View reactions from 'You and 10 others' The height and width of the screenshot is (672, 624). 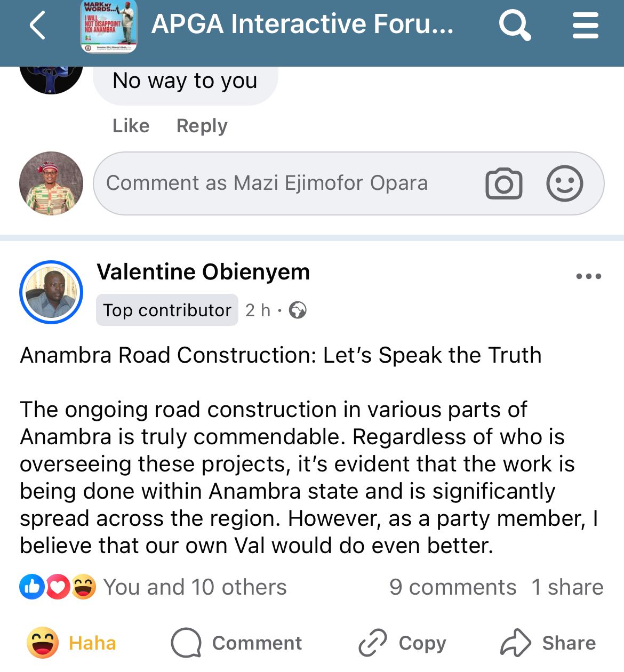(x=195, y=587)
